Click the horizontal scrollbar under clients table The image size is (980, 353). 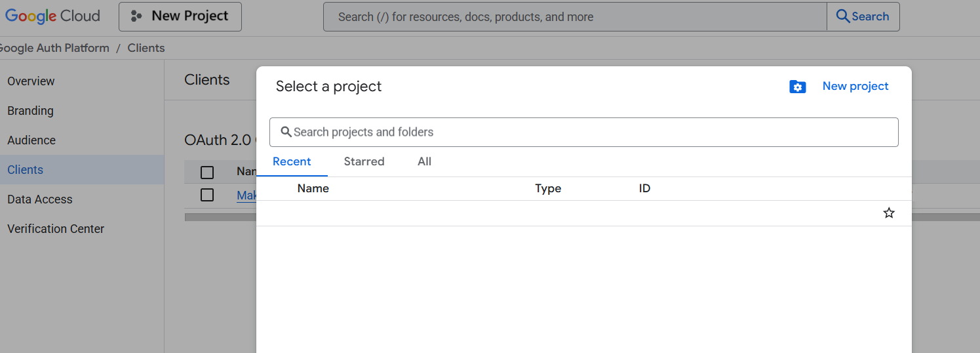[x=220, y=217]
